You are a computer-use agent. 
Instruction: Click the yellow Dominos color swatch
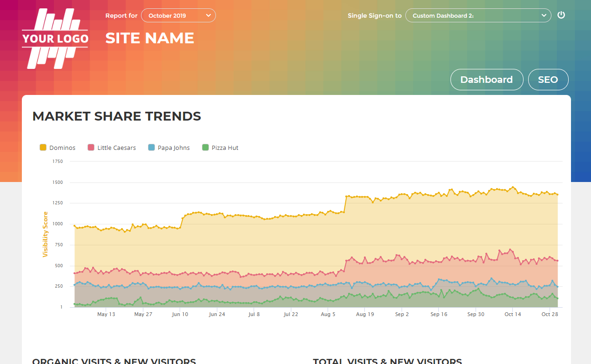coord(43,148)
